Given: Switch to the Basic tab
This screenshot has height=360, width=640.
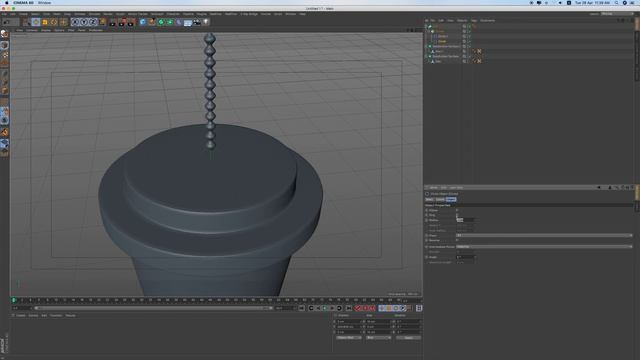Looking at the screenshot, I should [429, 200].
